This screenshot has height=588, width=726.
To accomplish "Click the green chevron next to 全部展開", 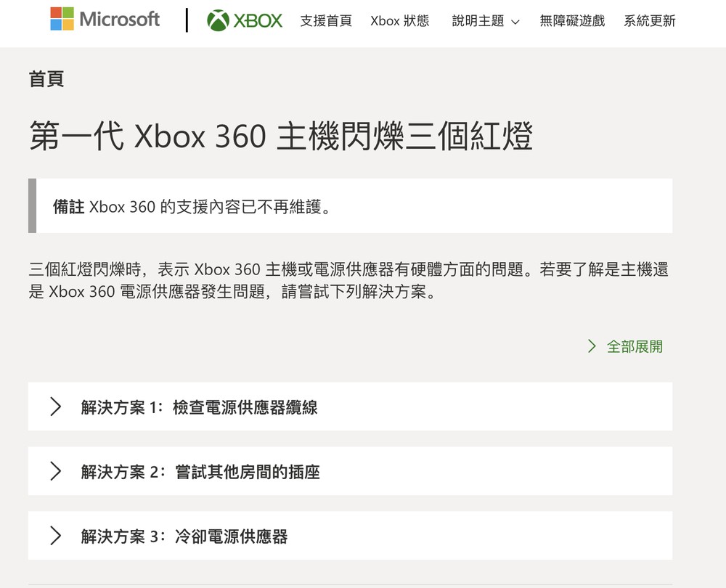I will pos(591,347).
